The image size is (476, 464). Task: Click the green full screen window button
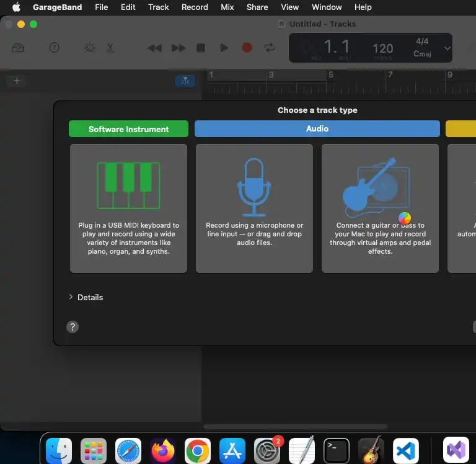(33, 24)
